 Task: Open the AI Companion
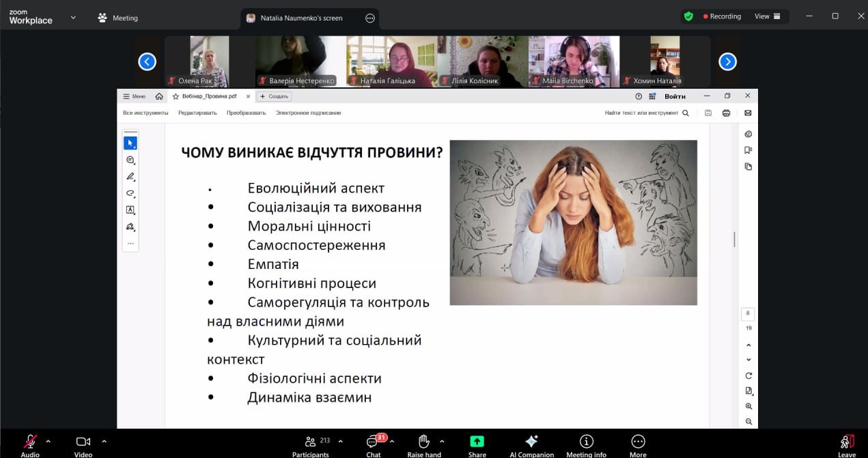coord(531,442)
